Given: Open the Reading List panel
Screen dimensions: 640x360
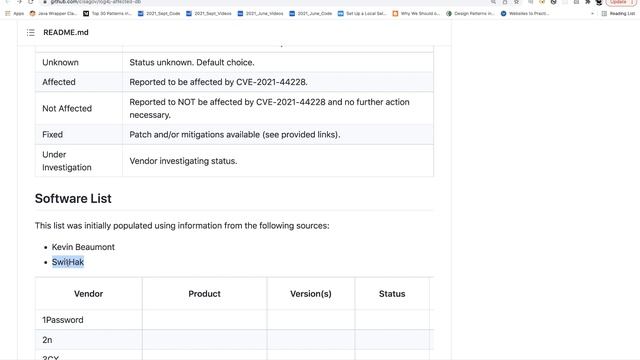Looking at the screenshot, I should point(618,13).
